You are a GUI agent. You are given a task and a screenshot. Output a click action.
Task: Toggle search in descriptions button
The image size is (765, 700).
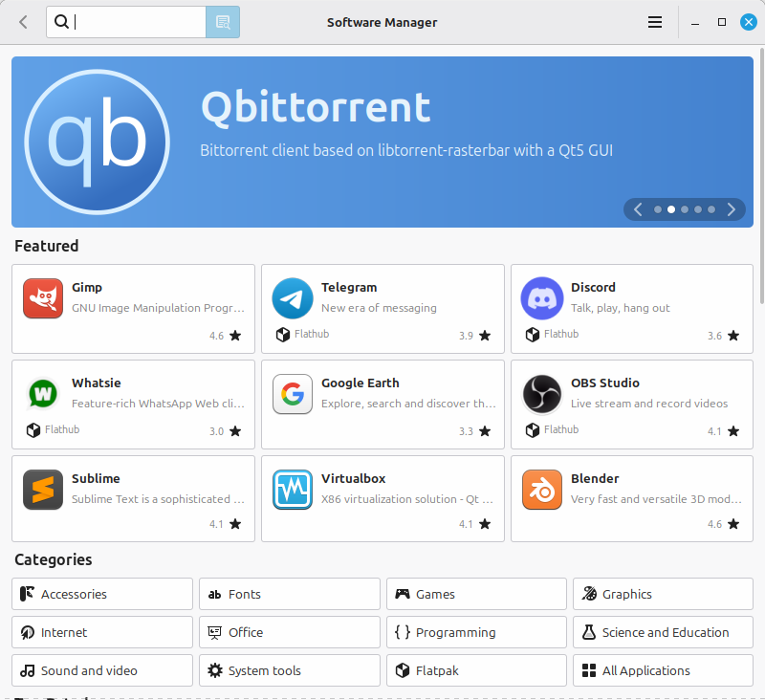click(223, 22)
